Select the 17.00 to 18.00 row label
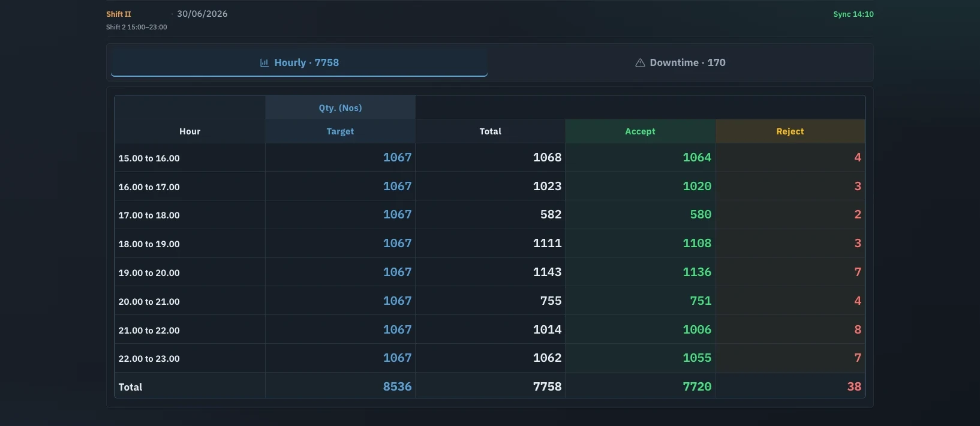 tap(149, 215)
